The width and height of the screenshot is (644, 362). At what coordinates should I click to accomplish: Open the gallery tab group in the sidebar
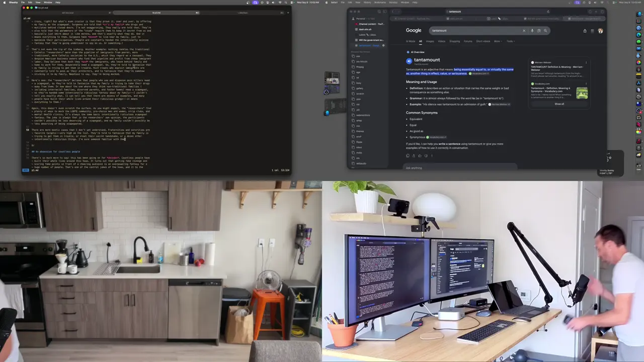[360, 88]
